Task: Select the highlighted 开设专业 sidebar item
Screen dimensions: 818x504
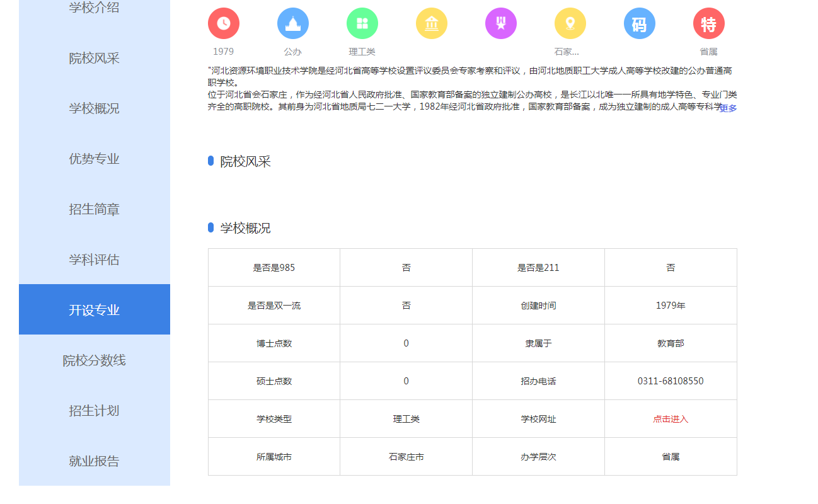Action: [95, 309]
